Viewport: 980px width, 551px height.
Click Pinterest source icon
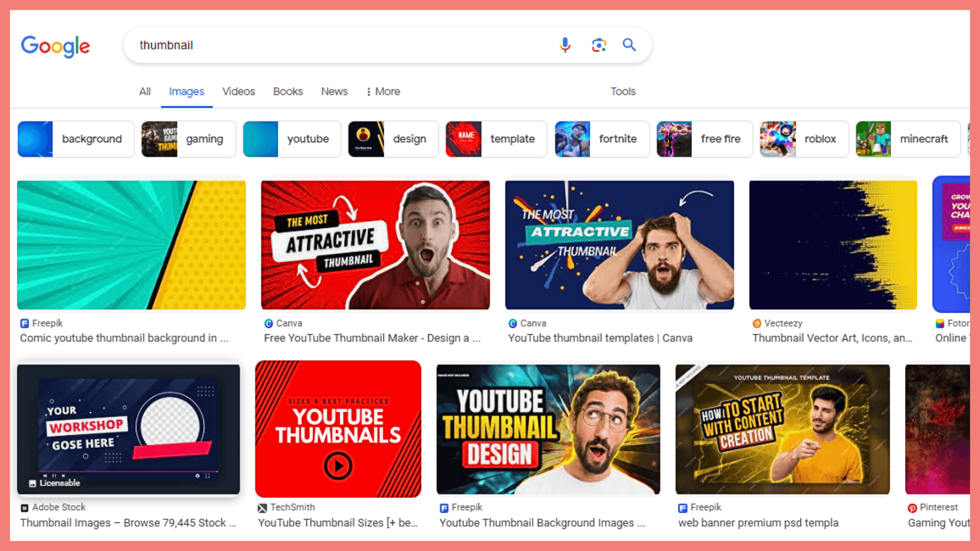pos(912,508)
